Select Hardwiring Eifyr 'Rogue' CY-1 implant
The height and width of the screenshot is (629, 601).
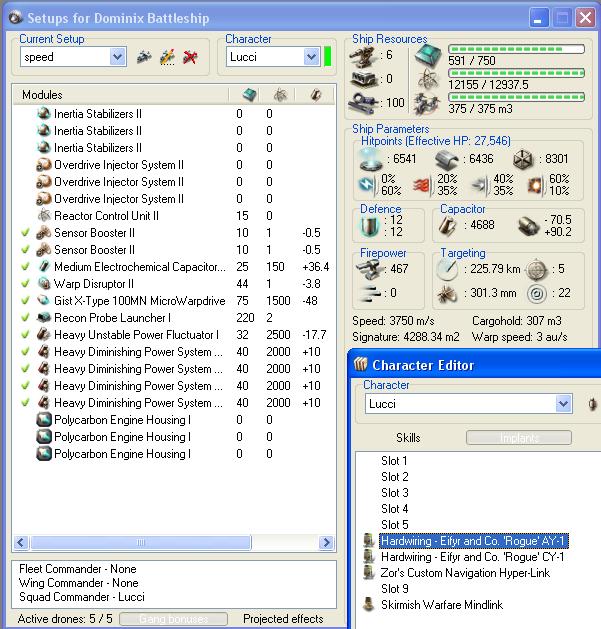coord(473,557)
